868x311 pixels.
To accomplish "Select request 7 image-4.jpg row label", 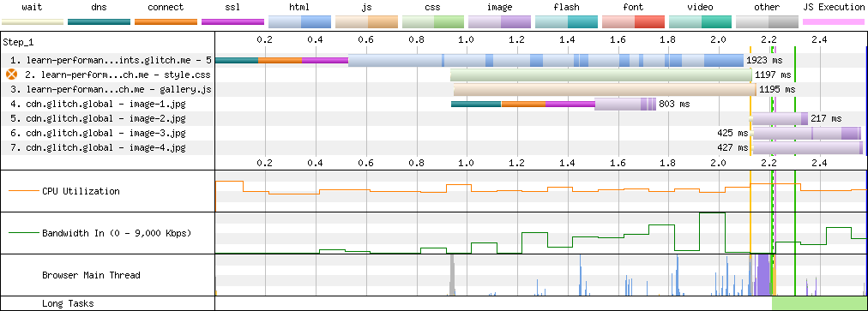I will [98, 147].
